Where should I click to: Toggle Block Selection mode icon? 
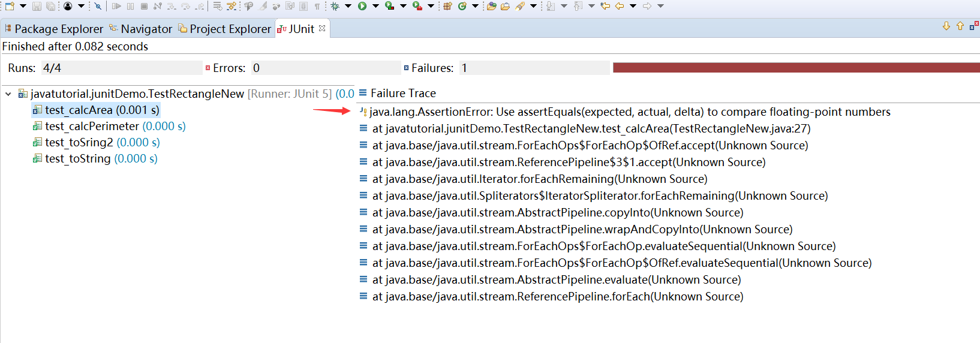[x=303, y=6]
